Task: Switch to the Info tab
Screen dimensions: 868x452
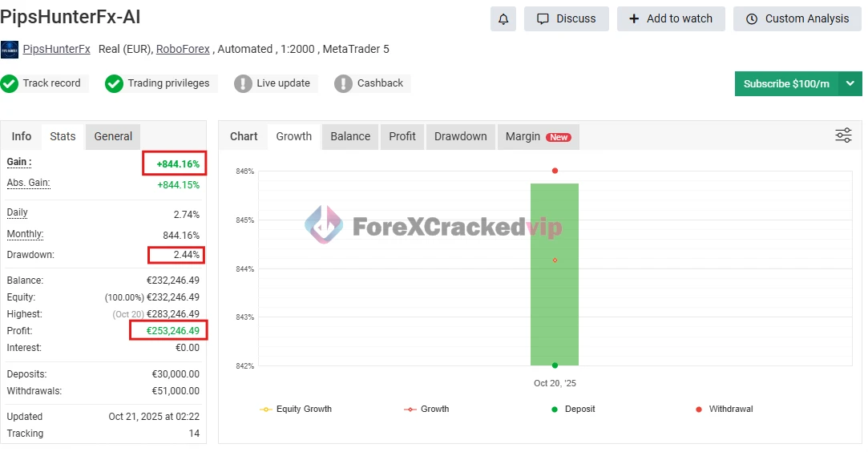Action: (22, 136)
